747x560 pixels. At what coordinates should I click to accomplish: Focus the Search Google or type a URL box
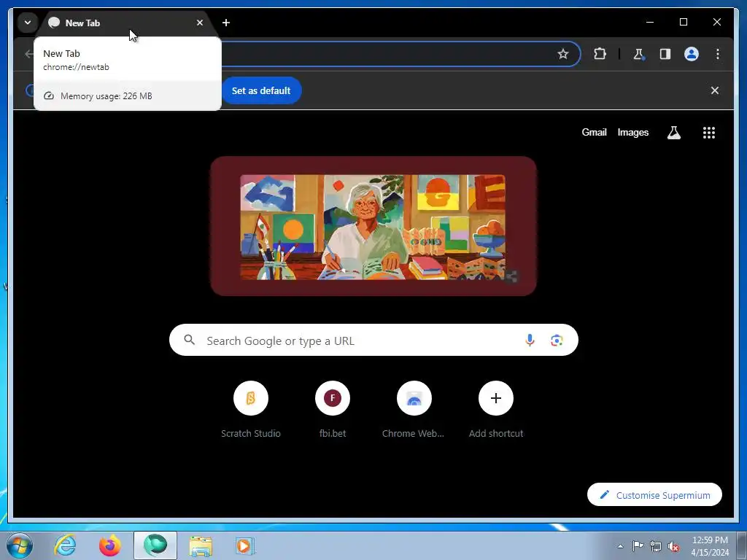tap(373, 340)
